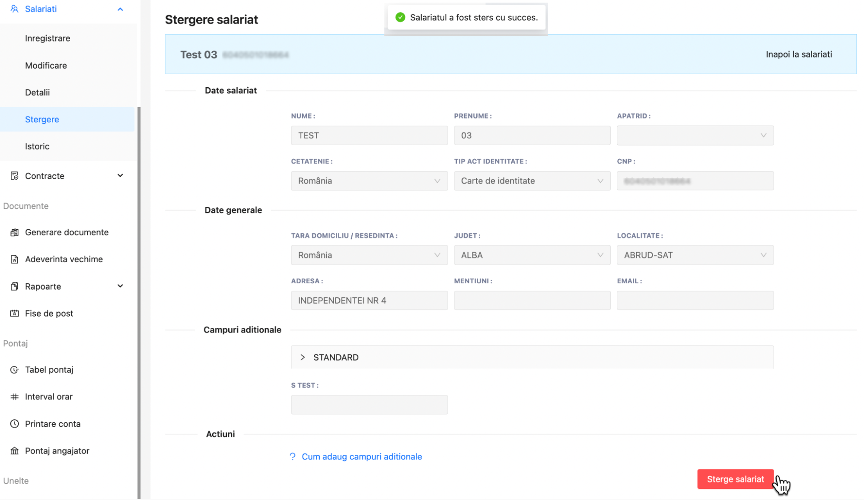Click the PRENUME field containing 03

click(532, 136)
